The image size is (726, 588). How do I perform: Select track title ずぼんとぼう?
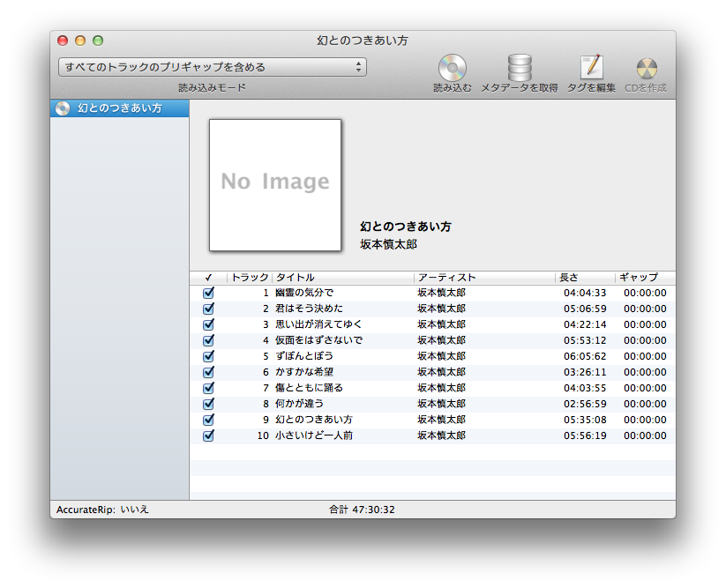point(304,356)
